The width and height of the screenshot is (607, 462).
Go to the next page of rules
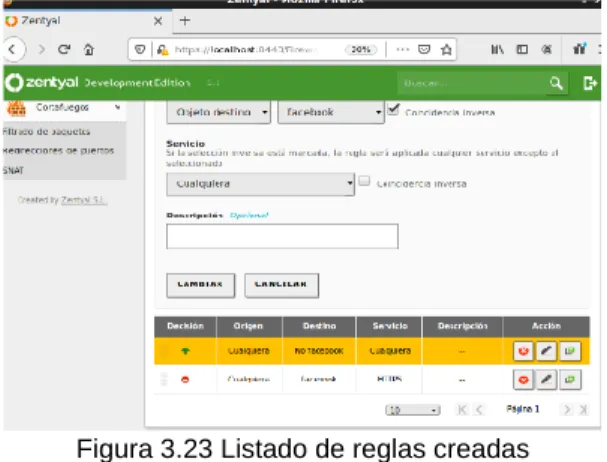click(x=567, y=409)
